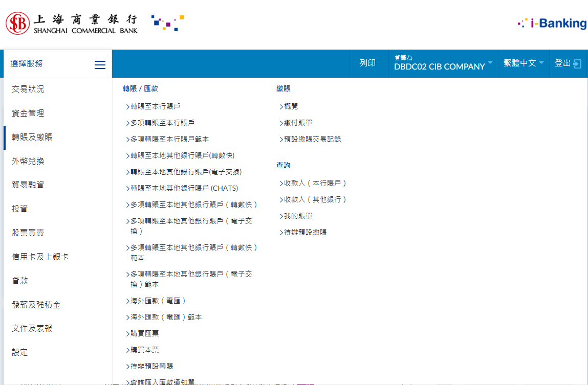Screen dimensions: 588x385
Task: Open 繳付賬單 under 繳賬
Action: tap(298, 123)
